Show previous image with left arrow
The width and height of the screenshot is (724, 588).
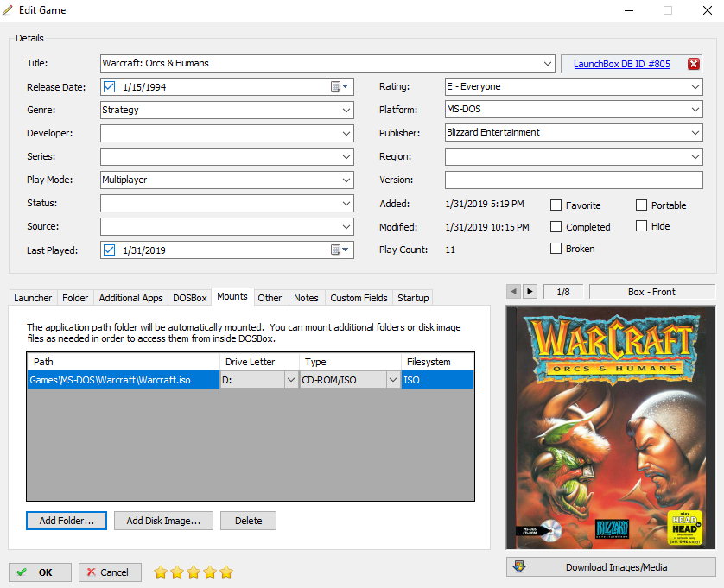pyautogui.click(x=513, y=292)
